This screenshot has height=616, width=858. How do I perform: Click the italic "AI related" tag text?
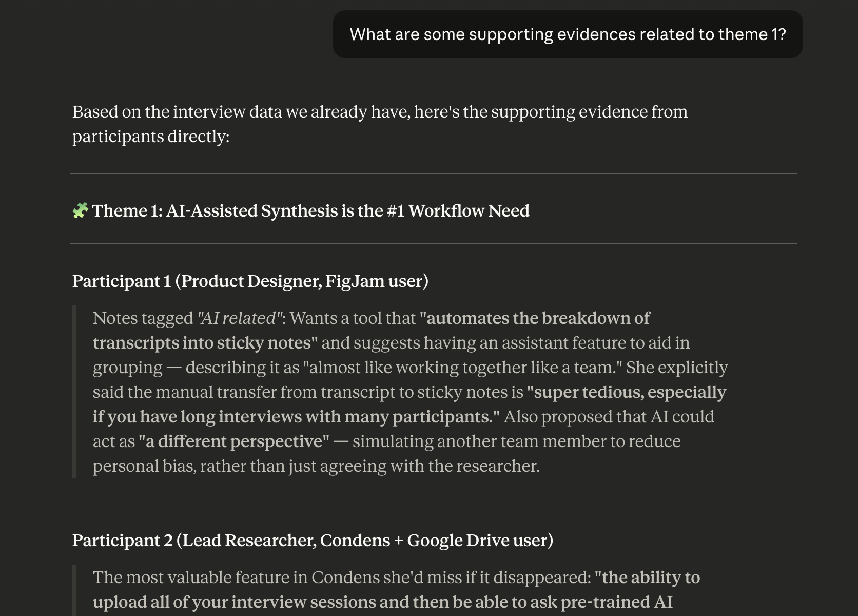(x=240, y=318)
